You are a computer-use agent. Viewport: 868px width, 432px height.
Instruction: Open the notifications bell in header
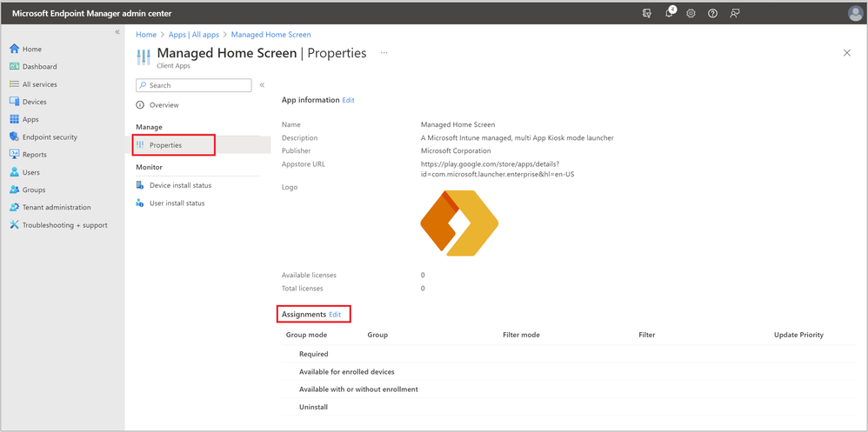[670, 14]
